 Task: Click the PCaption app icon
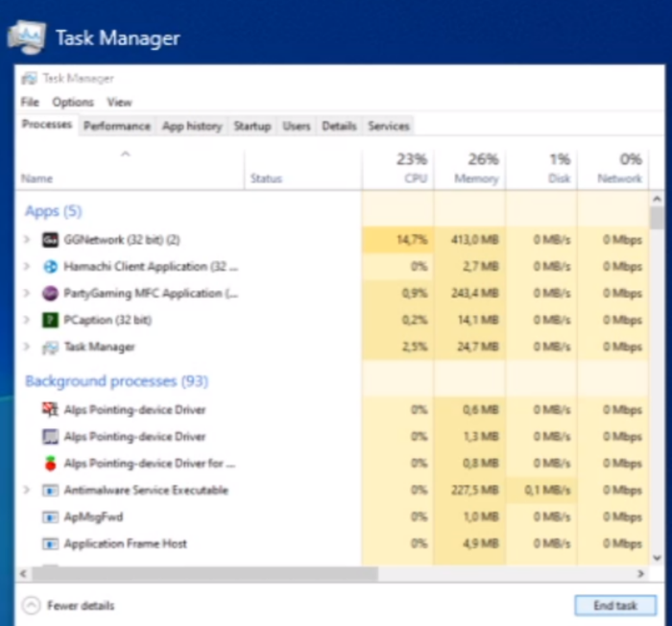(50, 320)
